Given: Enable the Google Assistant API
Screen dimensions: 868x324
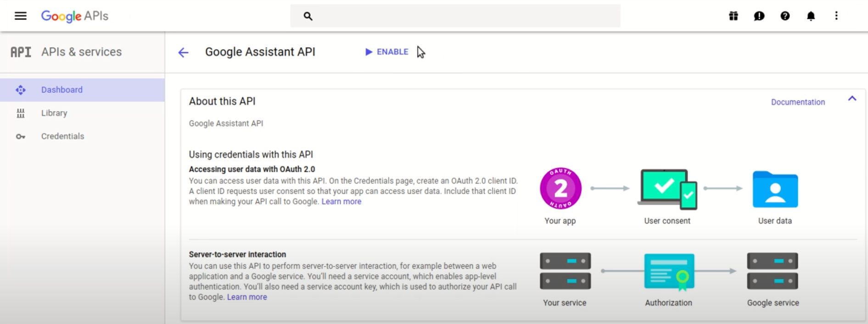Looking at the screenshot, I should tap(386, 52).
